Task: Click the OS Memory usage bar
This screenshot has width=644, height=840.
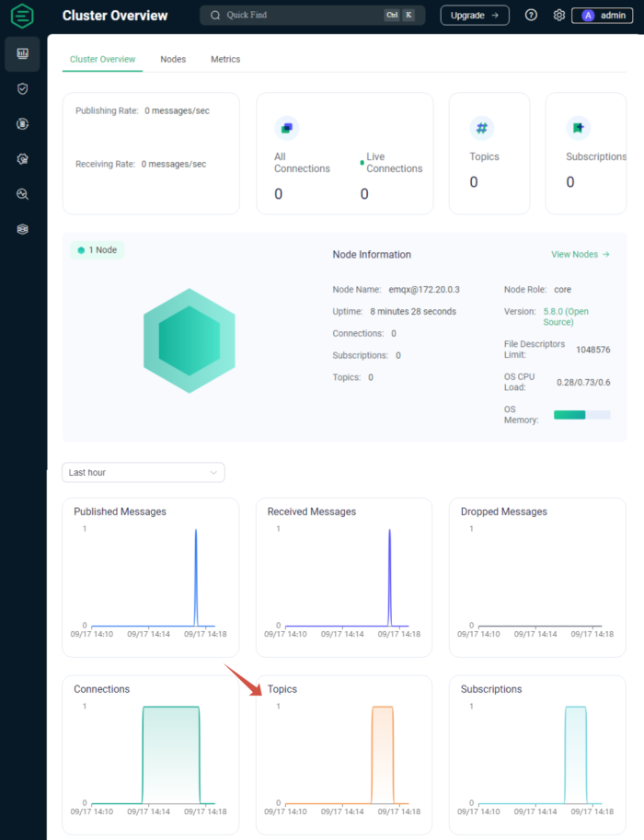Action: click(x=581, y=415)
